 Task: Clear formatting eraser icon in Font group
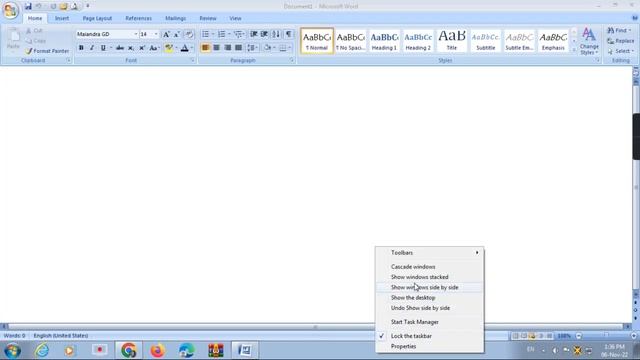pyautogui.click(x=189, y=34)
